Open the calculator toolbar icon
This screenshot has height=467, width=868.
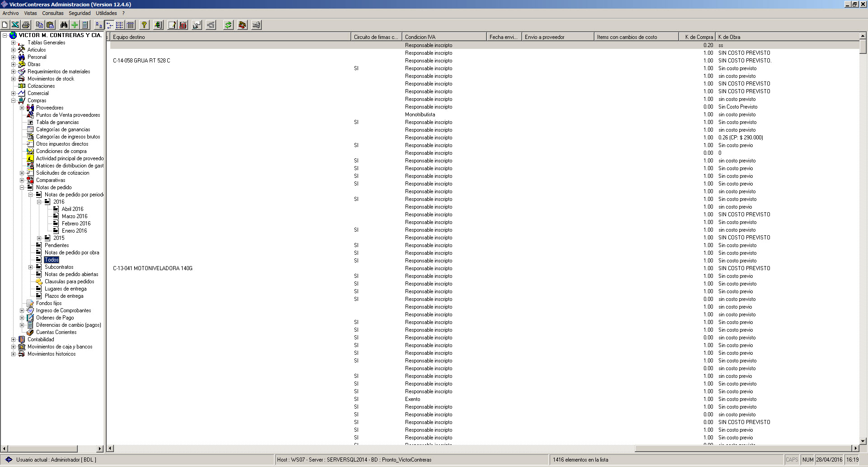(x=85, y=25)
